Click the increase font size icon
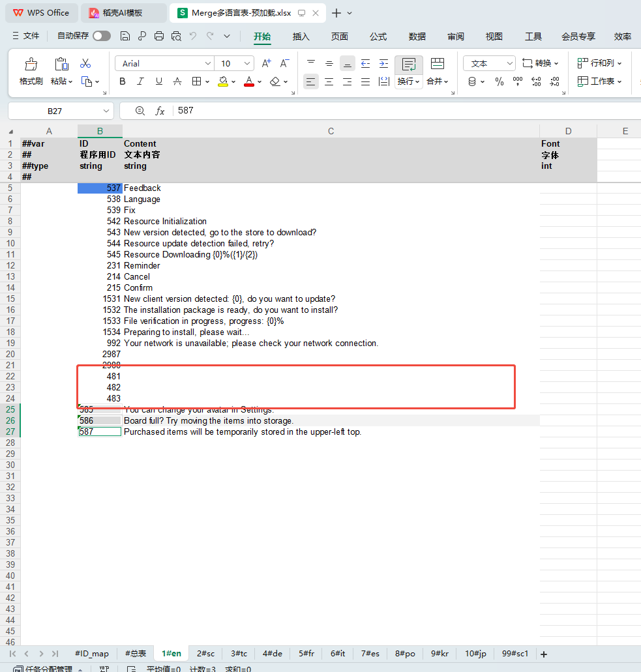 coord(266,63)
